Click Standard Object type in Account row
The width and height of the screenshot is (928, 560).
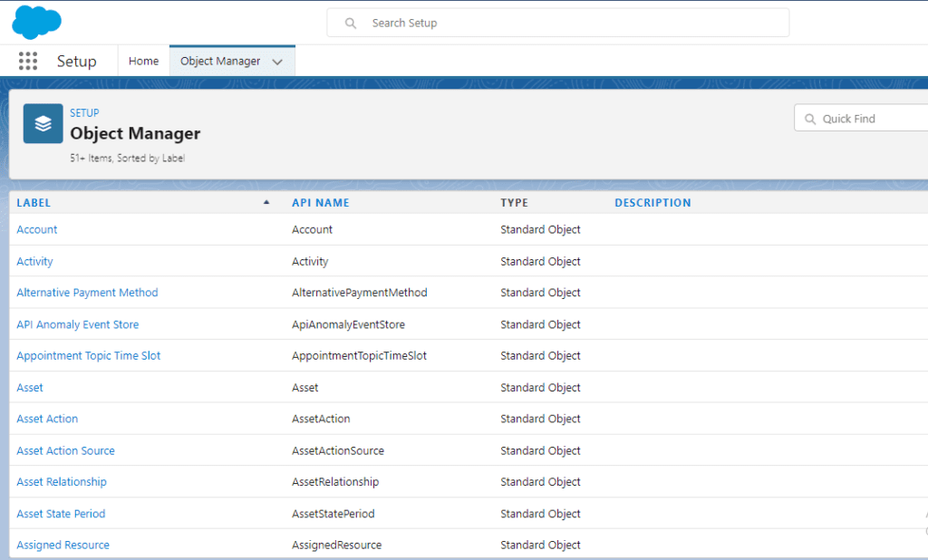(540, 229)
